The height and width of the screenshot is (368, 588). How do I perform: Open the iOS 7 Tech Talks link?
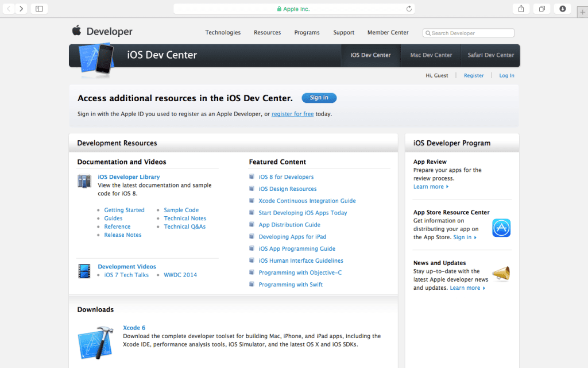coord(126,275)
